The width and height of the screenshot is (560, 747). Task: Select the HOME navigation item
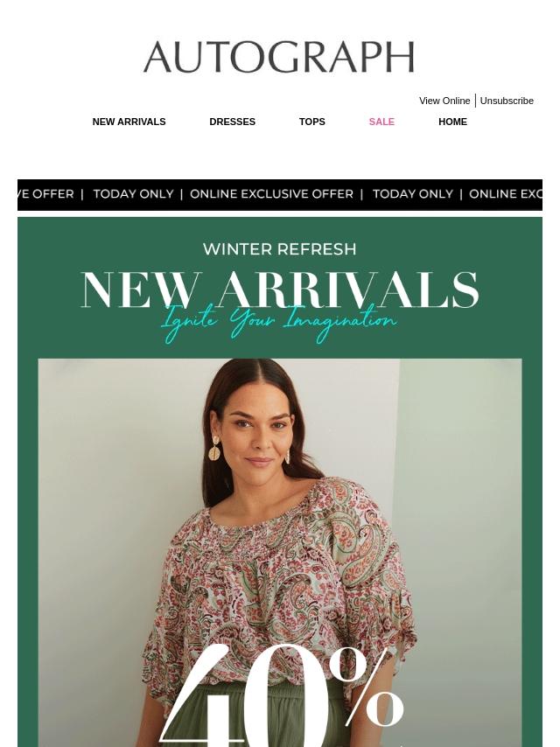[x=452, y=122]
